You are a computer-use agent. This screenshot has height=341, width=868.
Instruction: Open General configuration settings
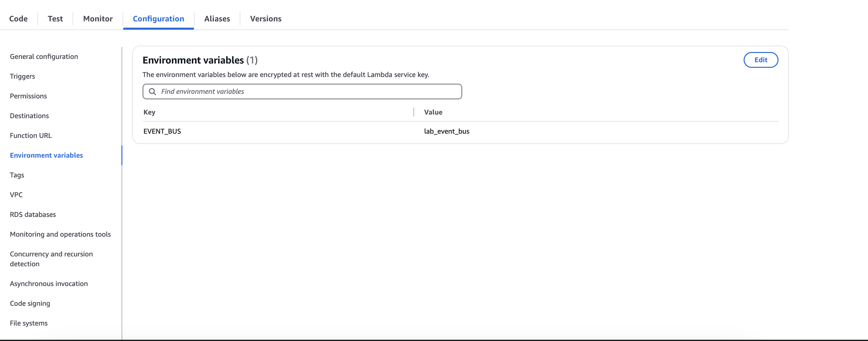click(x=44, y=57)
